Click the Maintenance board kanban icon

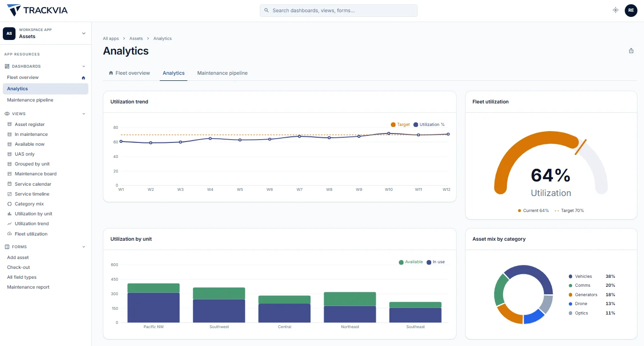click(x=9, y=174)
